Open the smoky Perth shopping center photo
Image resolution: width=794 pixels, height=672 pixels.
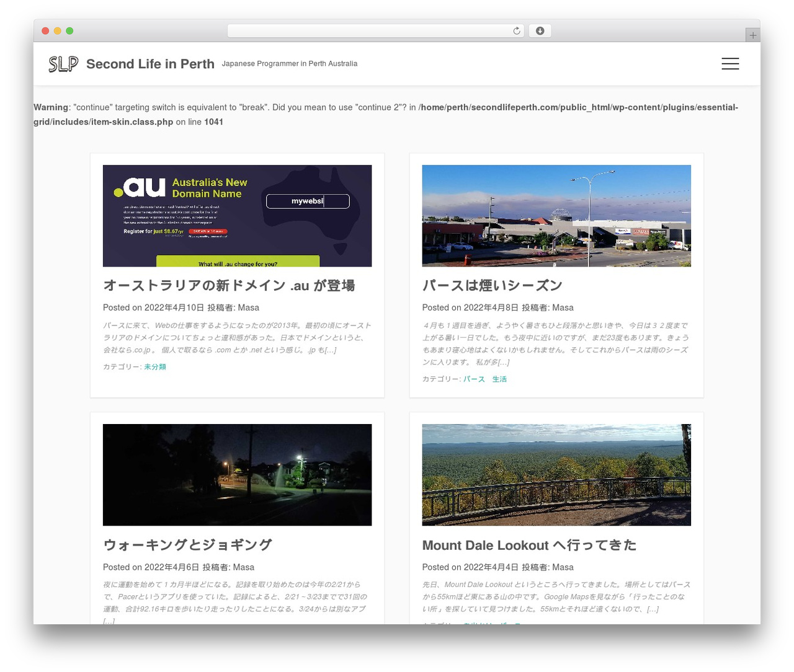point(556,216)
